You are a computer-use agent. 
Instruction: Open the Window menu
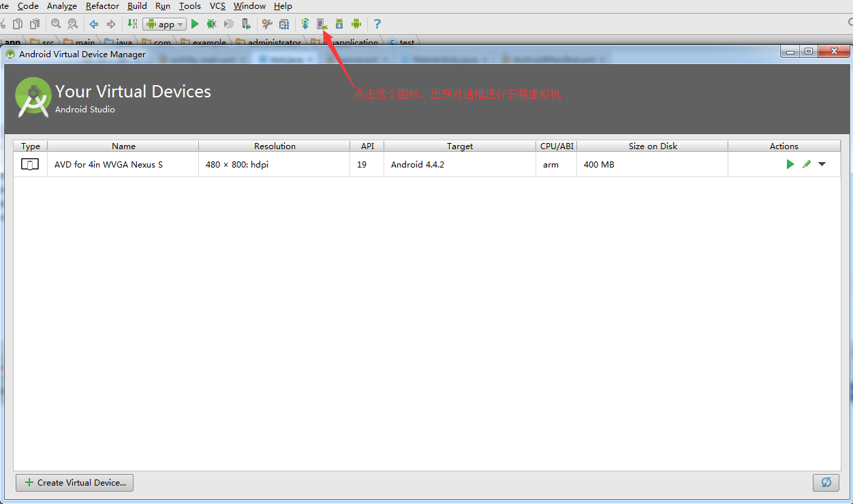(x=249, y=6)
